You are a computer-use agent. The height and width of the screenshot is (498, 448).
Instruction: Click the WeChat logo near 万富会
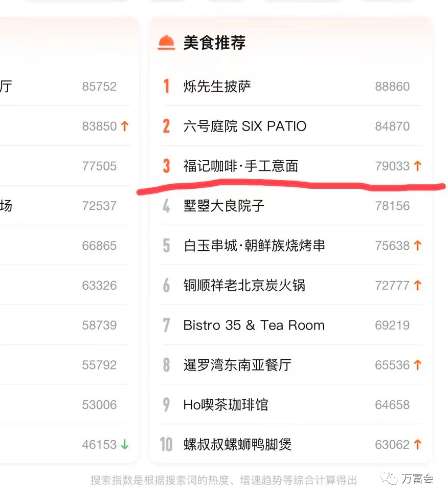pos(389,479)
